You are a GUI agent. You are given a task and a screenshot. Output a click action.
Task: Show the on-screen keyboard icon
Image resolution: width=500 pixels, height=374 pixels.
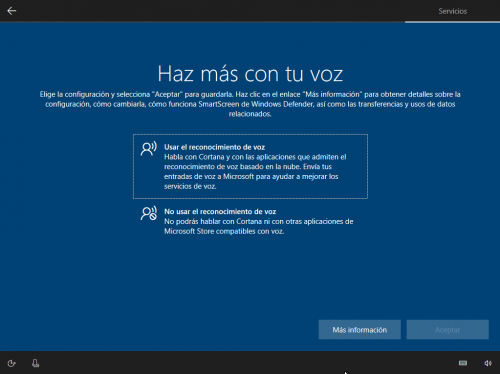pos(463,363)
